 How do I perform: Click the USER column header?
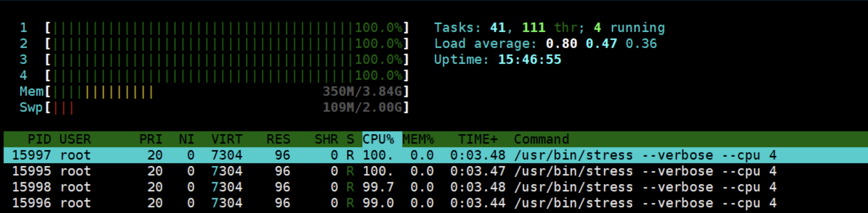75,139
